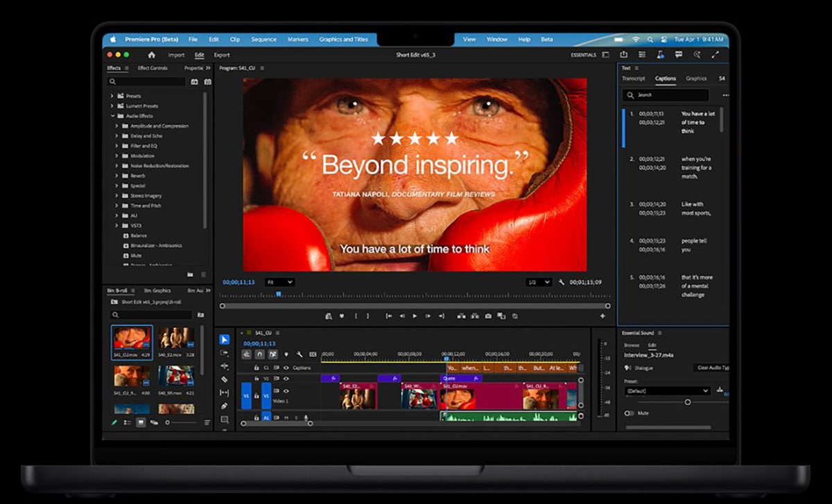The height and width of the screenshot is (504, 832).
Task: Click the Export workspace button
Action: pyautogui.click(x=221, y=55)
